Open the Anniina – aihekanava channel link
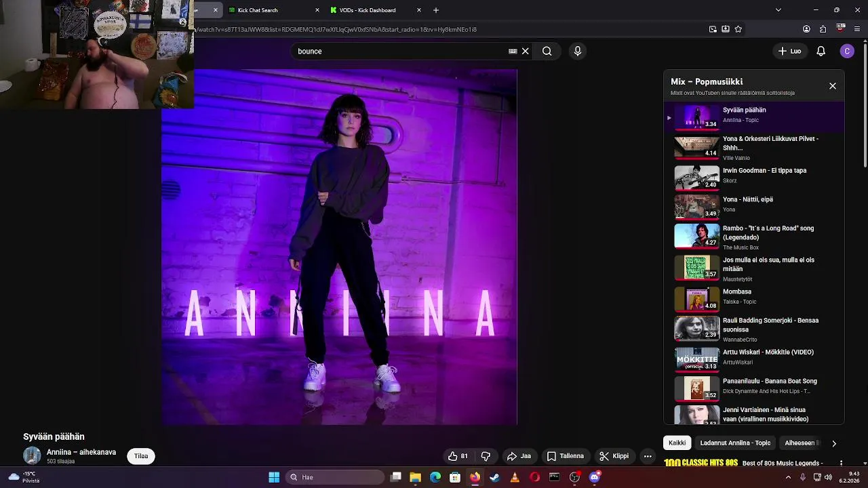Screen dimensions: 868x488 (x=81, y=452)
